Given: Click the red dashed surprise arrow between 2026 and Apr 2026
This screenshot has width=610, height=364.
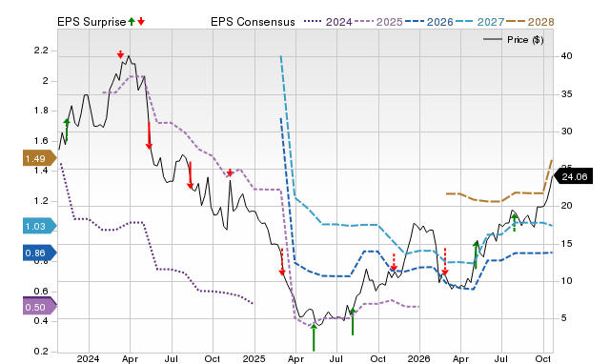Looking at the screenshot, I should pyautogui.click(x=445, y=261).
